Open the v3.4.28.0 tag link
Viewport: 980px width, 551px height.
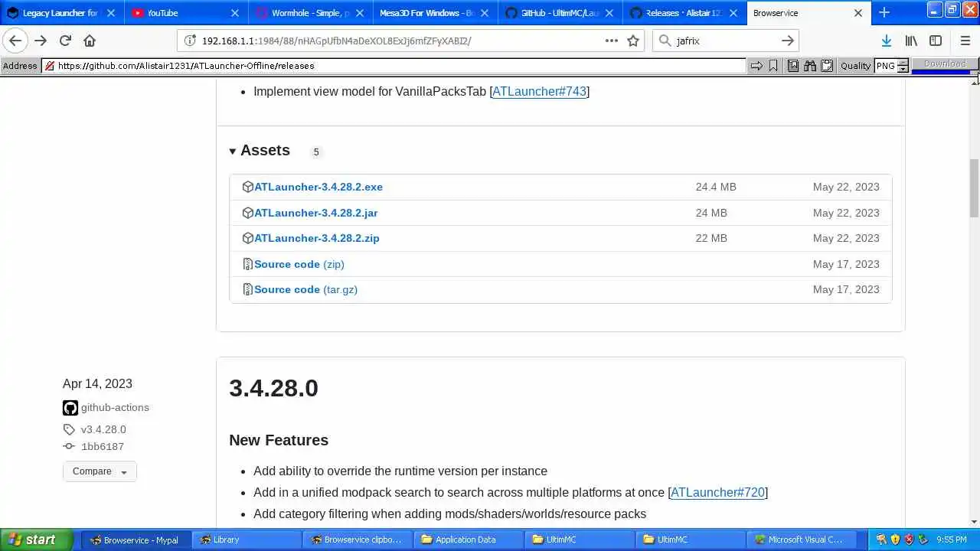tap(103, 429)
